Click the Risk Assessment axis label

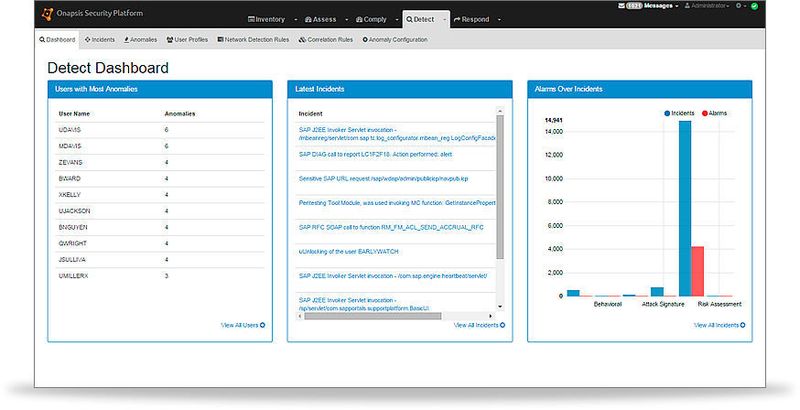pyautogui.click(x=719, y=304)
